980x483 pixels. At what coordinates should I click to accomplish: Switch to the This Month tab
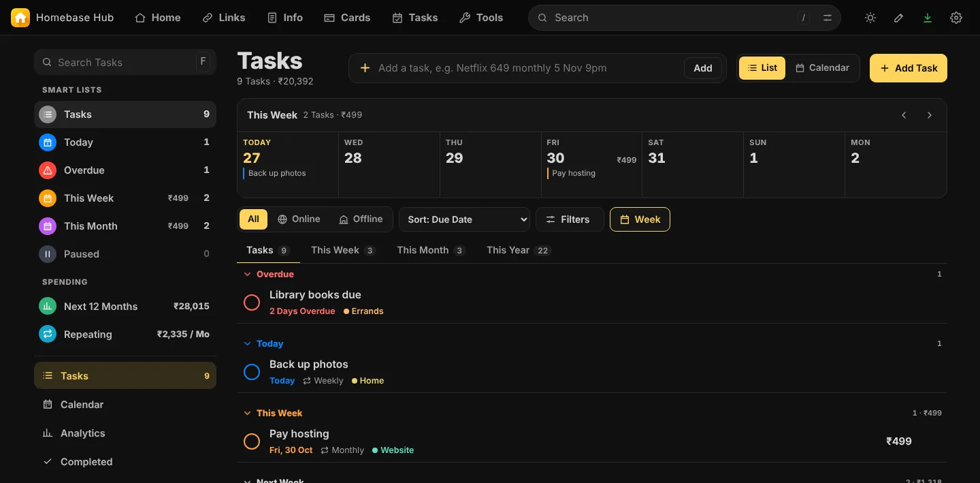tap(431, 251)
